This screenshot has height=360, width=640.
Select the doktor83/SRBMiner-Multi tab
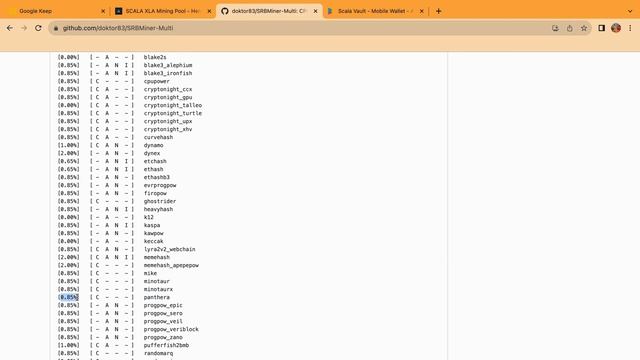(x=269, y=11)
